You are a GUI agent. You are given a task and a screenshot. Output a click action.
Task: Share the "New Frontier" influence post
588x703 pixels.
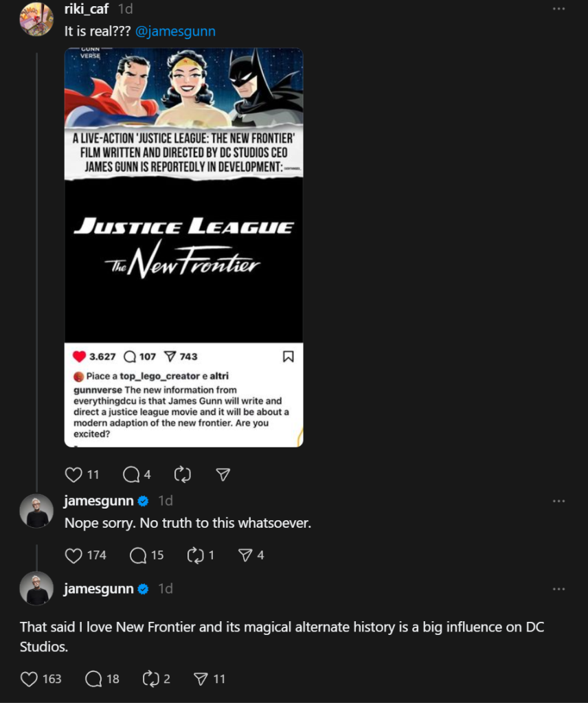(x=201, y=679)
